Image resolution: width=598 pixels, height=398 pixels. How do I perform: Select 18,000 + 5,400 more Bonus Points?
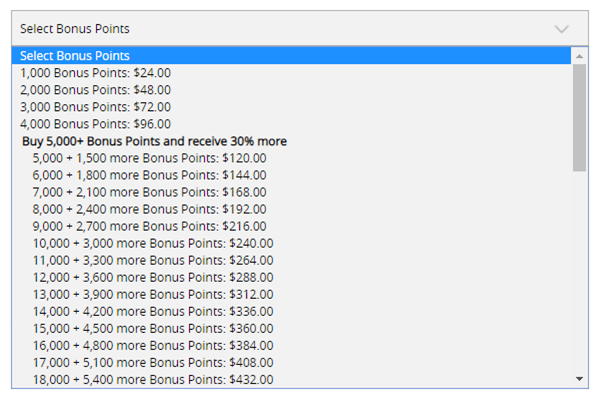(291, 379)
